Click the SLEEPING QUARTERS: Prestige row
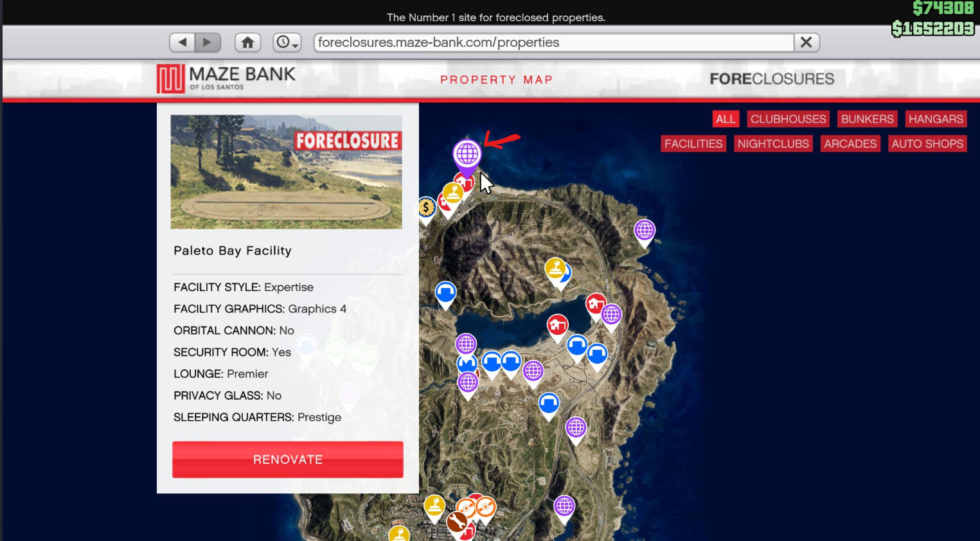Screen dimensions: 980x541 [257, 418]
